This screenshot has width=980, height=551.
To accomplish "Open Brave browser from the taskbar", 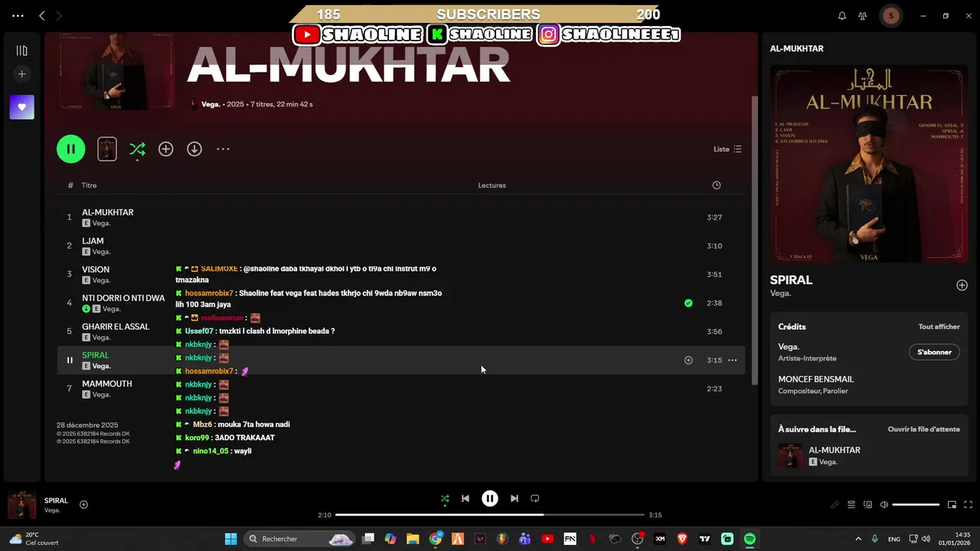I will tap(682, 539).
